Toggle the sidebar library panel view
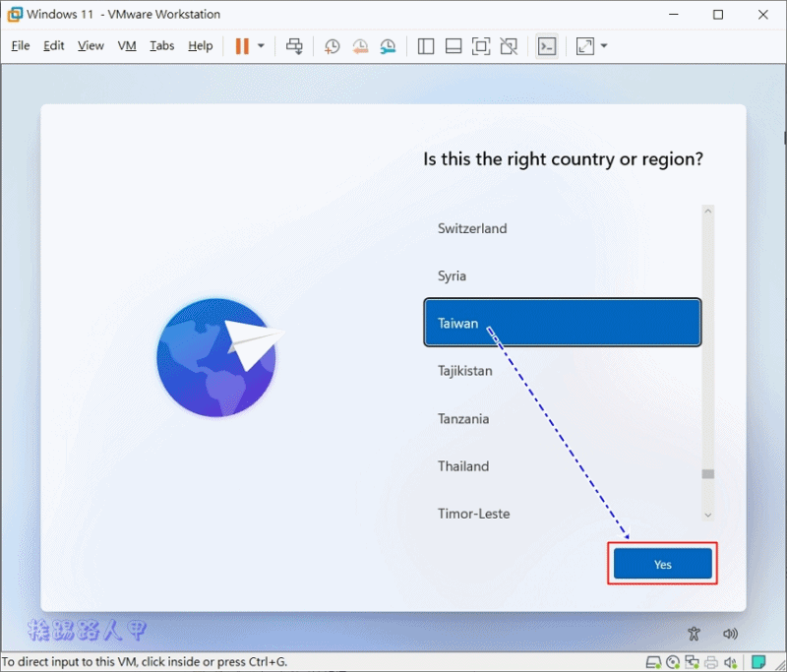Image resolution: width=787 pixels, height=672 pixels. (426, 46)
